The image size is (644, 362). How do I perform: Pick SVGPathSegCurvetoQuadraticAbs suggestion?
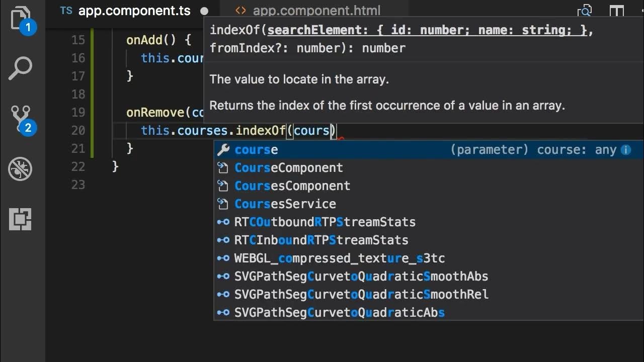(x=339, y=313)
